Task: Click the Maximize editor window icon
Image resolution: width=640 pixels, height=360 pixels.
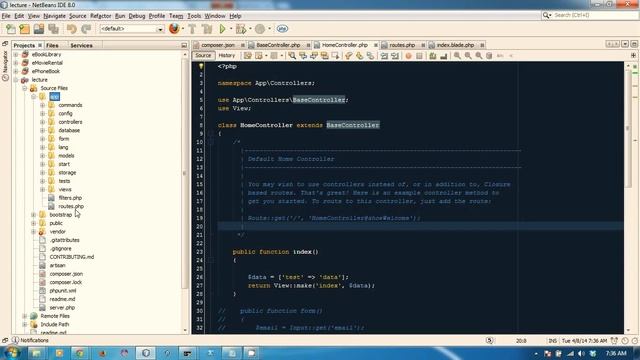Action: coord(634,44)
